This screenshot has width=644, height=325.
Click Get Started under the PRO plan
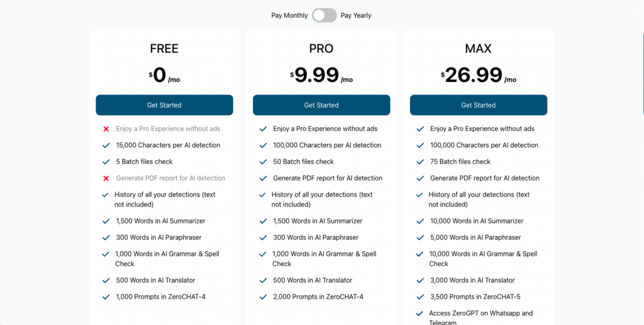321,105
